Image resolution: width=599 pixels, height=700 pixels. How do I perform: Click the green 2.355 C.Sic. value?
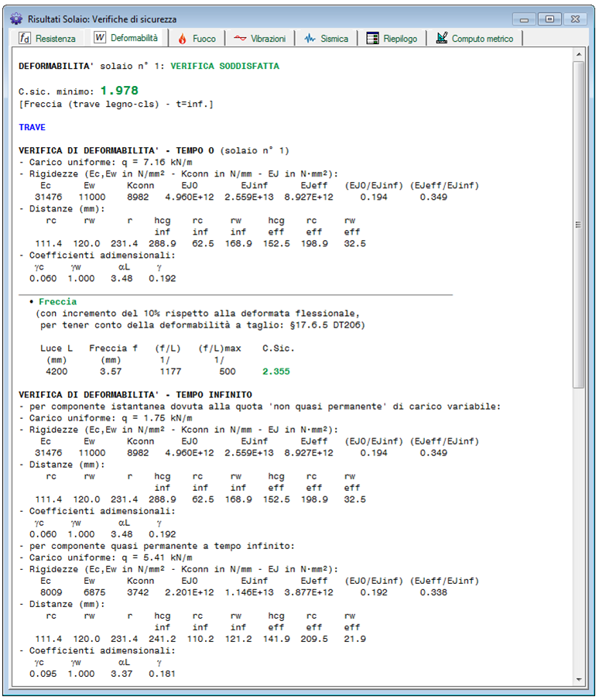pyautogui.click(x=276, y=372)
